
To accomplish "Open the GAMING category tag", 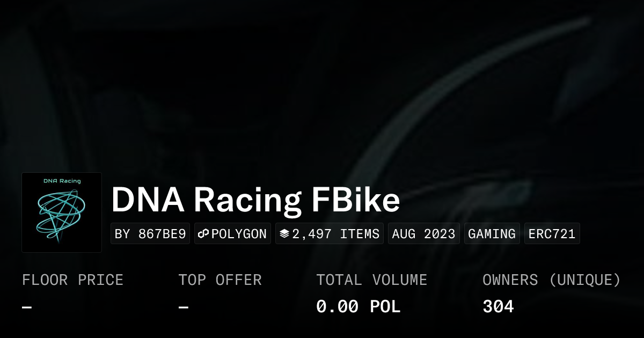I will coord(492,234).
